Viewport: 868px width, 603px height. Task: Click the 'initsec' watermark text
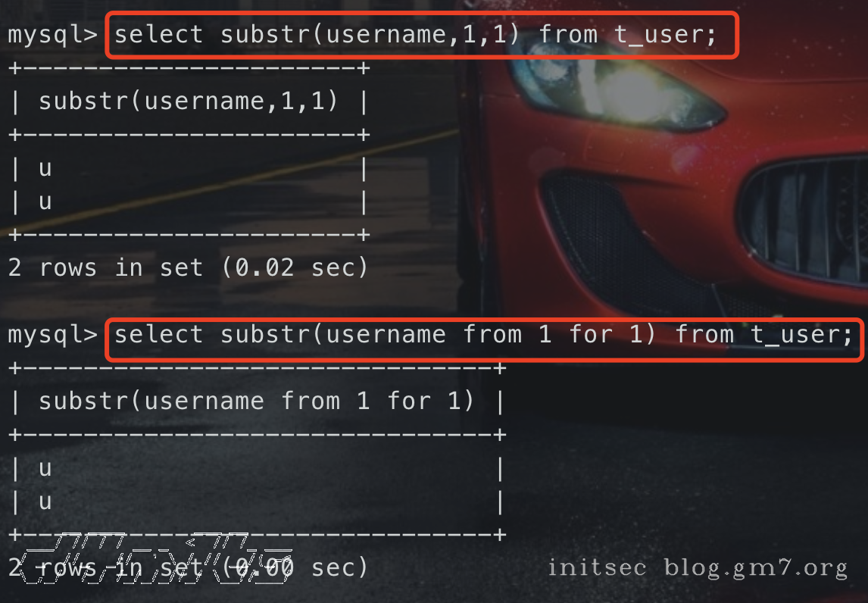pyautogui.click(x=597, y=567)
